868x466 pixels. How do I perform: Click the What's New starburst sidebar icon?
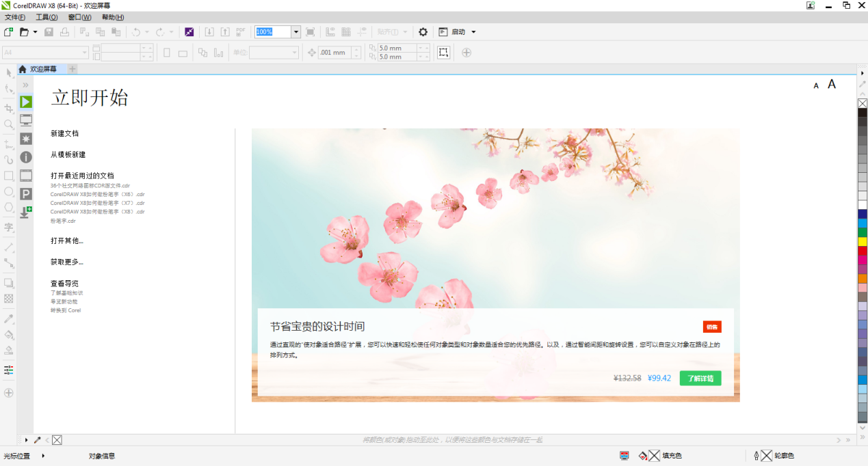click(26, 139)
